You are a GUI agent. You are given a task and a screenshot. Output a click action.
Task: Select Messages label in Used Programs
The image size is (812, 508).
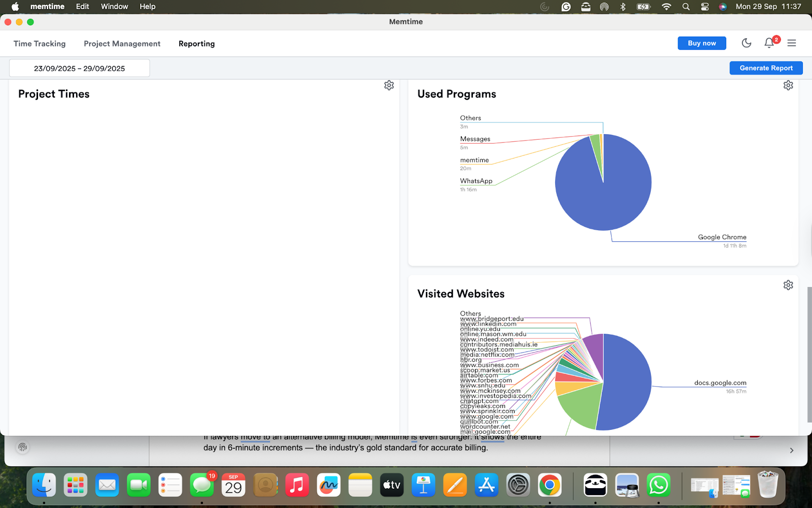pos(475,139)
